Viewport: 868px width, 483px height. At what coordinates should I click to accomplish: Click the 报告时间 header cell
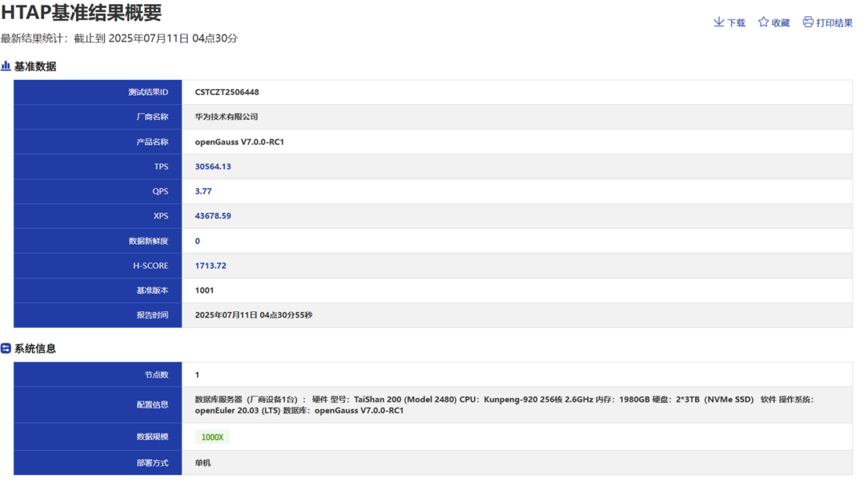tap(98, 315)
